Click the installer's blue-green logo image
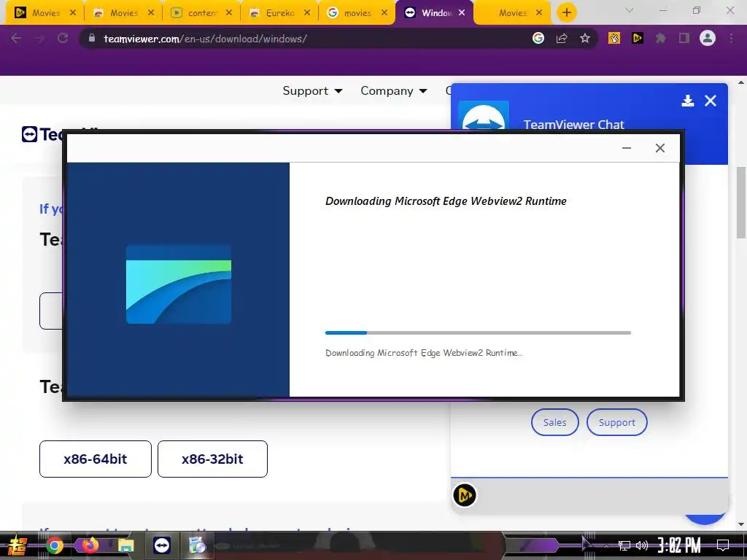The width and height of the screenshot is (747, 560). click(179, 284)
